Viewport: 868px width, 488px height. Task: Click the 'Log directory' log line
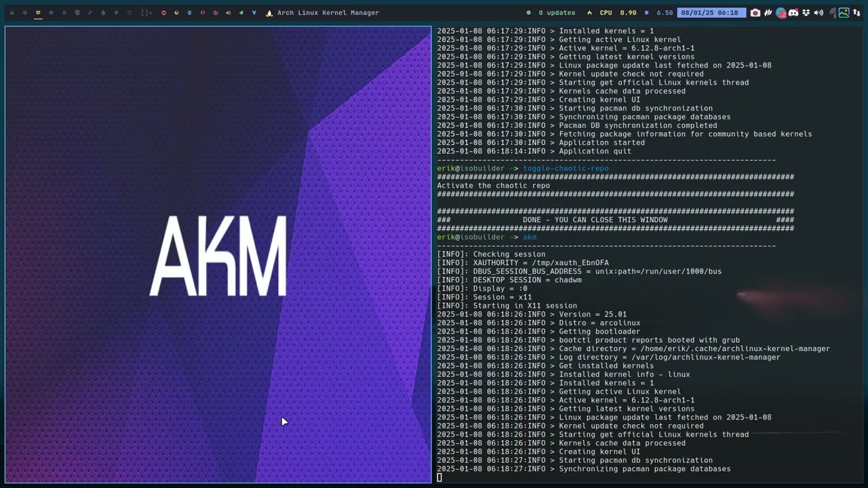point(609,357)
